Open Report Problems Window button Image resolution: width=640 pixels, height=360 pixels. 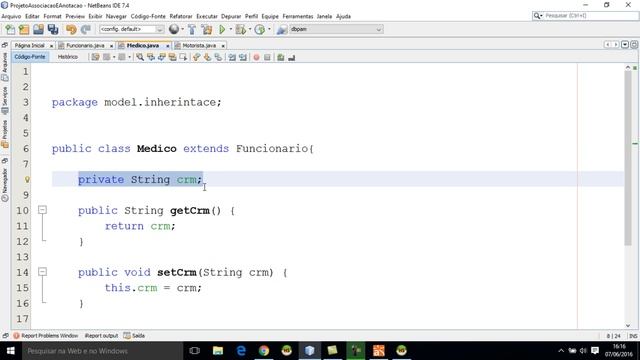point(46,336)
